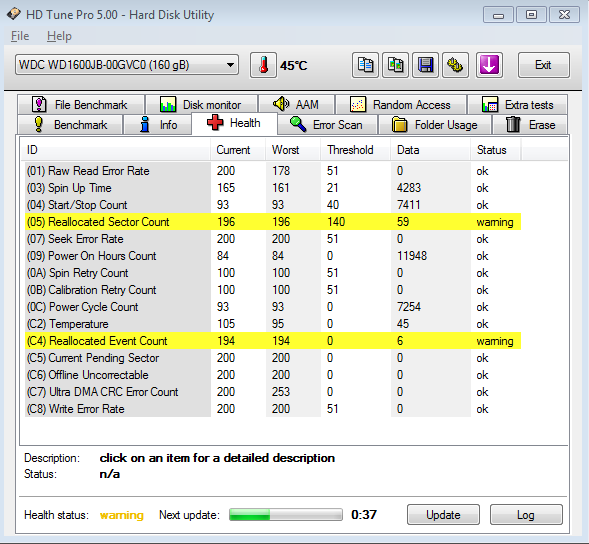Screen dimensions: 589x544
Task: Click the Threshold column header
Action: pos(355,150)
